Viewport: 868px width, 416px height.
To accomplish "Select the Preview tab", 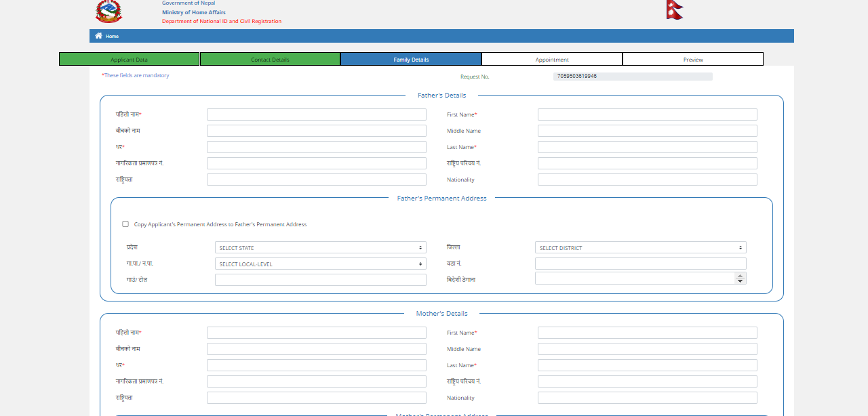I will click(693, 60).
